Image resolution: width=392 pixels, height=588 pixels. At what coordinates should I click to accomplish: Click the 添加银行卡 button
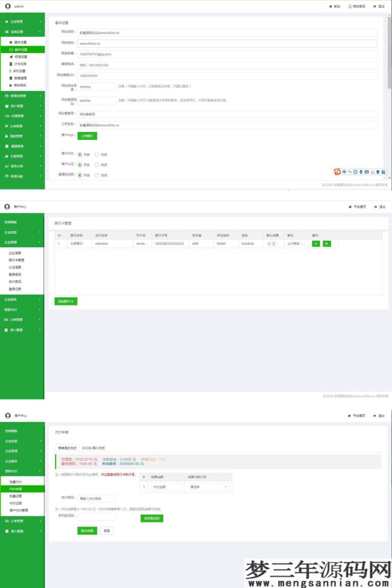[66, 301]
